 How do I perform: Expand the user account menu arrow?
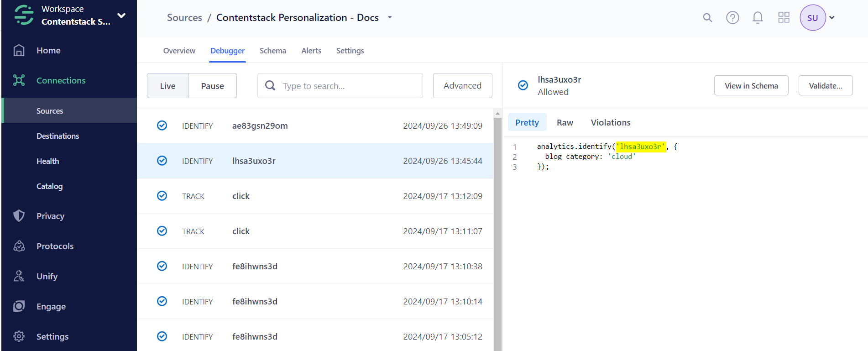832,18
